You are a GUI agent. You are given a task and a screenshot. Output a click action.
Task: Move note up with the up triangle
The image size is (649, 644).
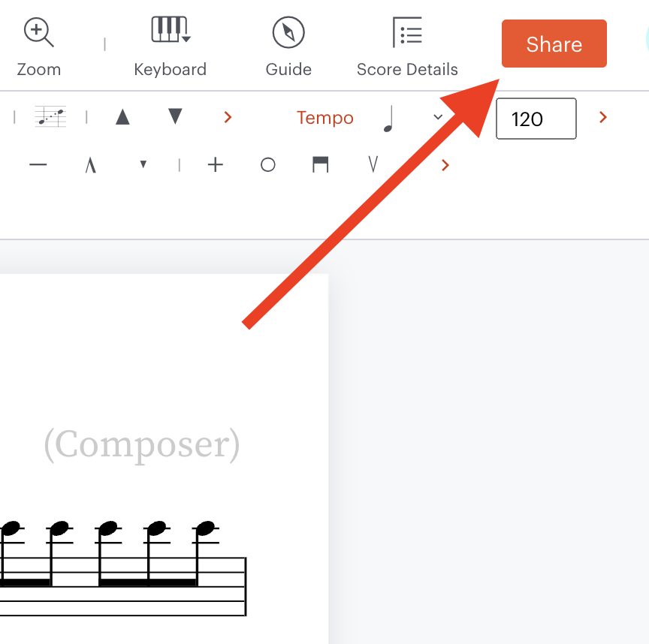[122, 116]
